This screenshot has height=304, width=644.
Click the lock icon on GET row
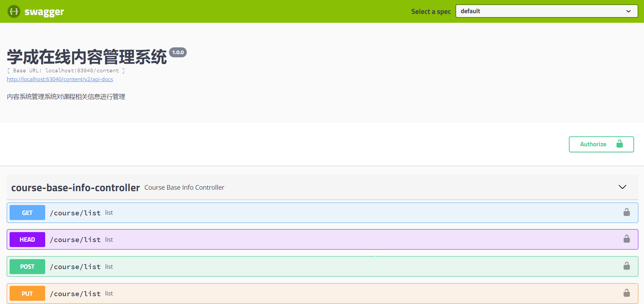coord(627,212)
